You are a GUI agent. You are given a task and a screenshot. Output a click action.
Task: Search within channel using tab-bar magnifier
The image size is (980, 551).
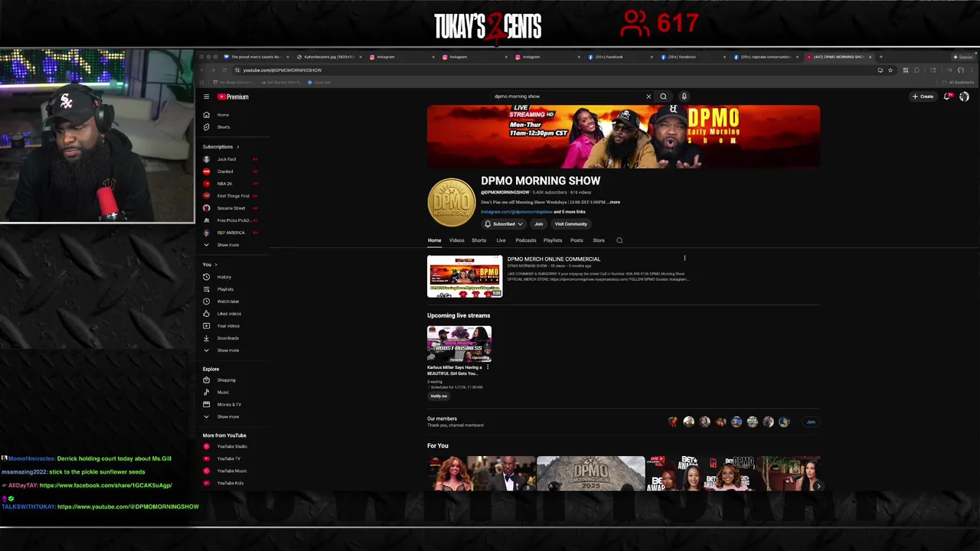(x=619, y=240)
